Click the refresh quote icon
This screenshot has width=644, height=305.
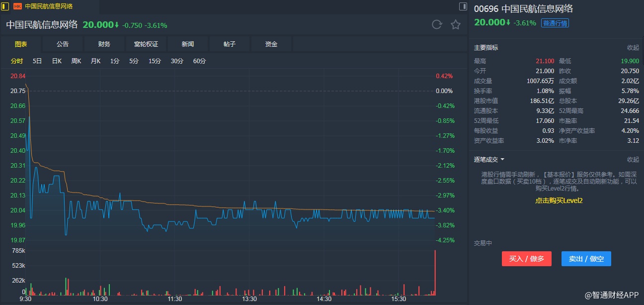[x=437, y=25]
